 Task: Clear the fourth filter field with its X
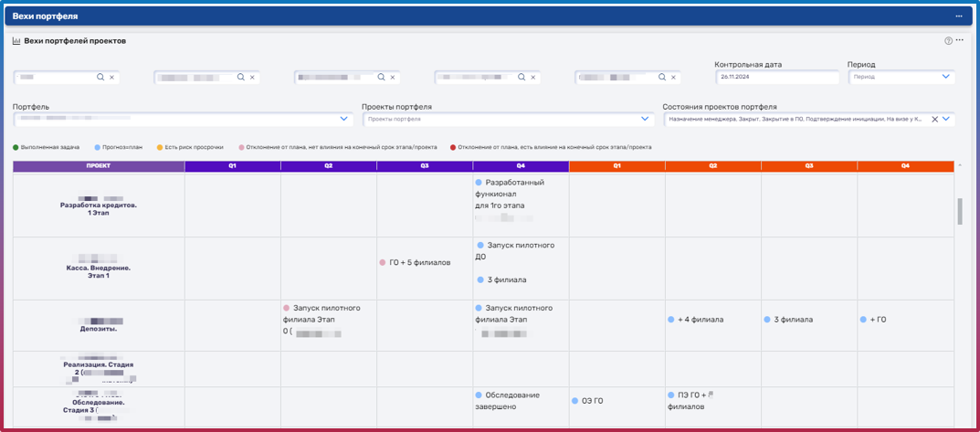coord(533,78)
